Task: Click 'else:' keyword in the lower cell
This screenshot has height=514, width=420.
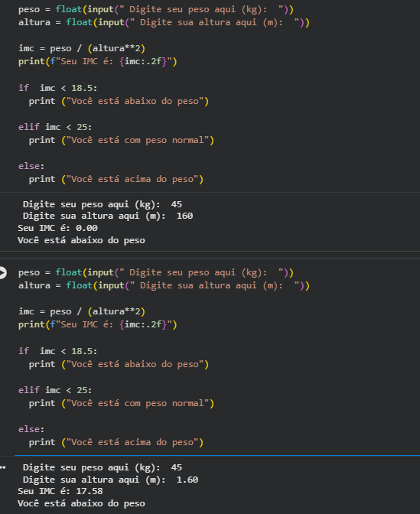Action: [31, 429]
